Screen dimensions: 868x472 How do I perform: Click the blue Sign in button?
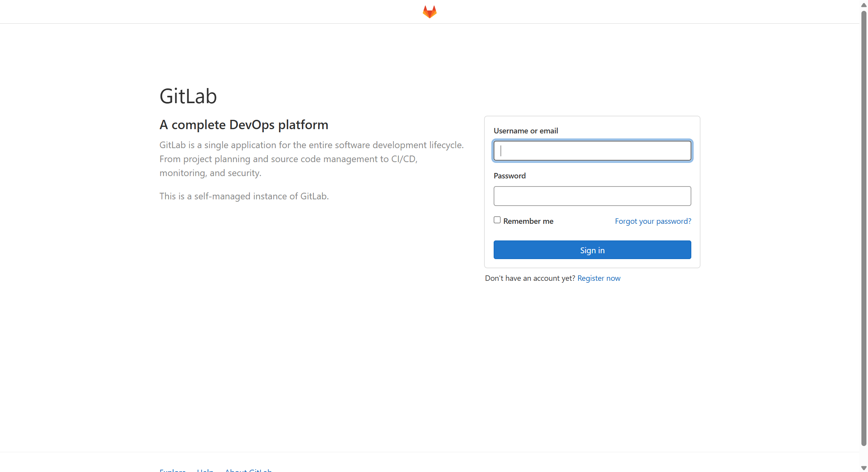click(592, 250)
